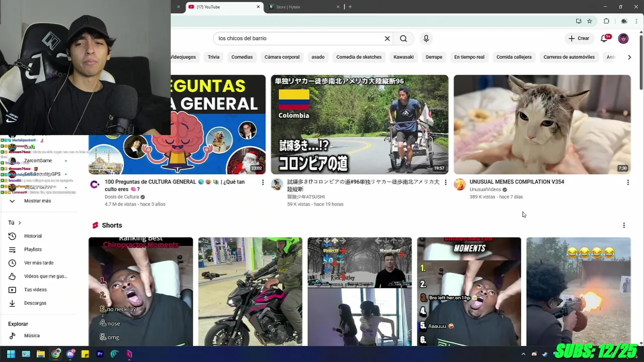Open Adobe Premiere Pro from taskbar
This screenshot has height=362, width=644.
point(100,354)
